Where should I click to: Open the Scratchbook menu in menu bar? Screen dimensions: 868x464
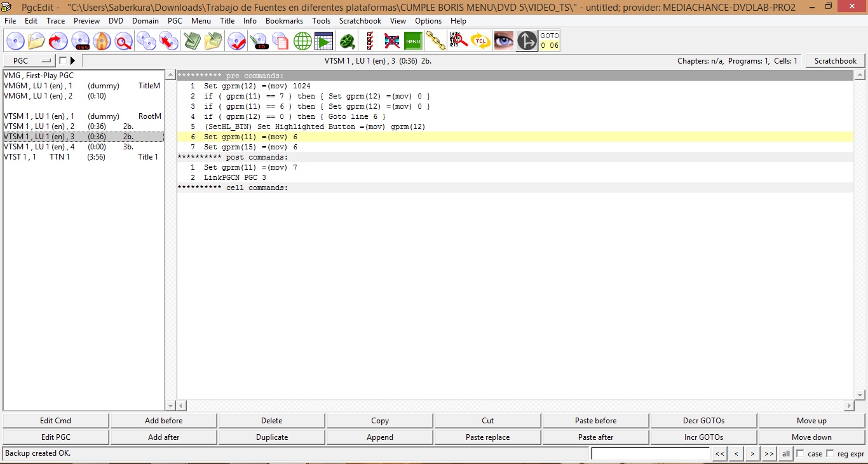(360, 21)
